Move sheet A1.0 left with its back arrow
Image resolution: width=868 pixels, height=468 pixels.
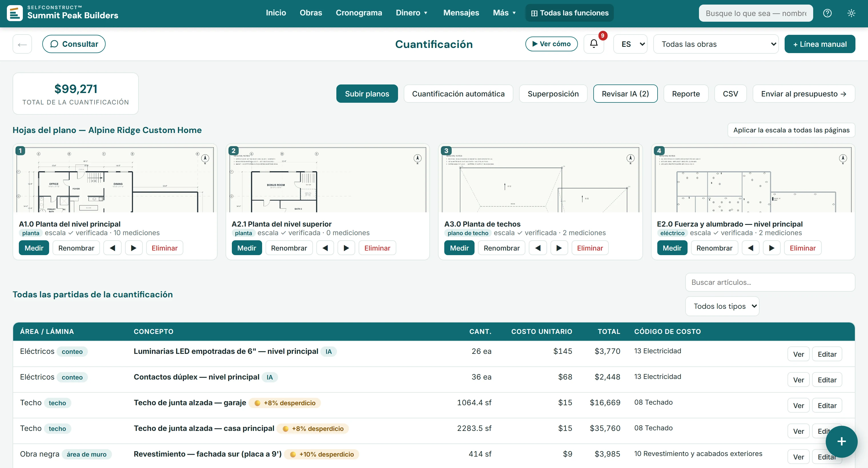[x=112, y=248]
